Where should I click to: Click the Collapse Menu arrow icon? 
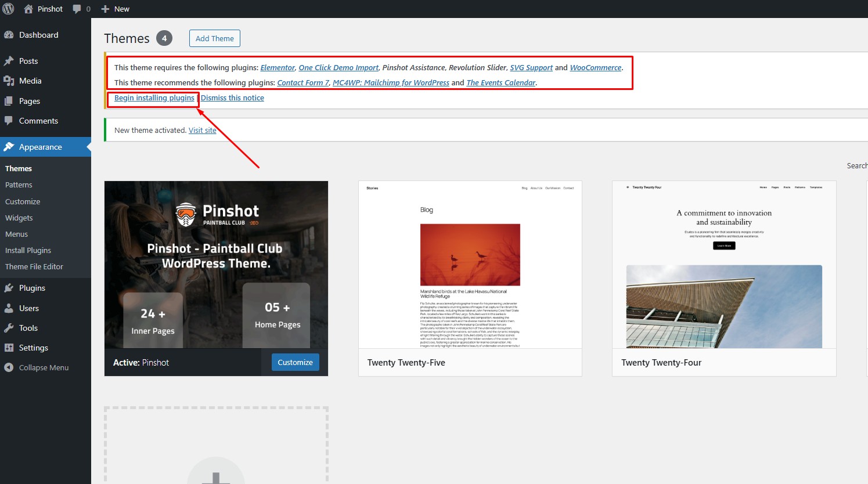9,367
